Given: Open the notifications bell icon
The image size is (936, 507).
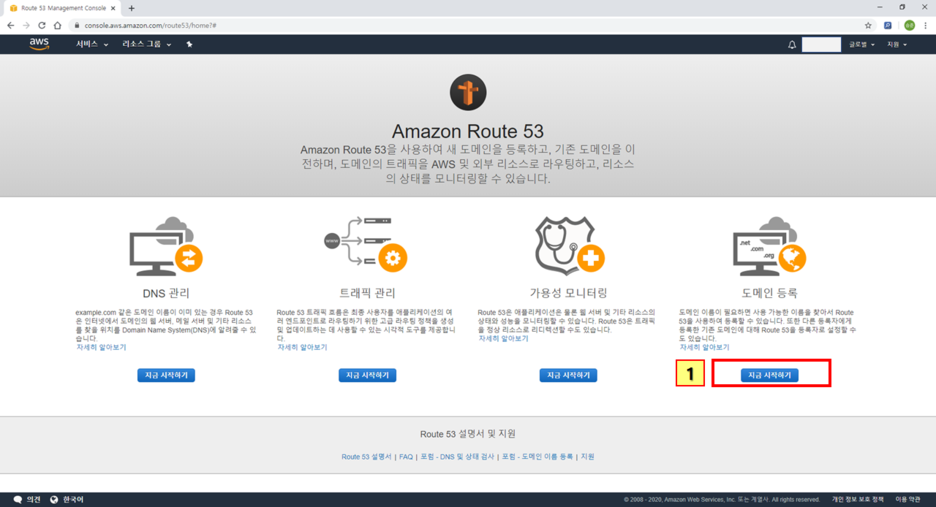Looking at the screenshot, I should click(792, 45).
